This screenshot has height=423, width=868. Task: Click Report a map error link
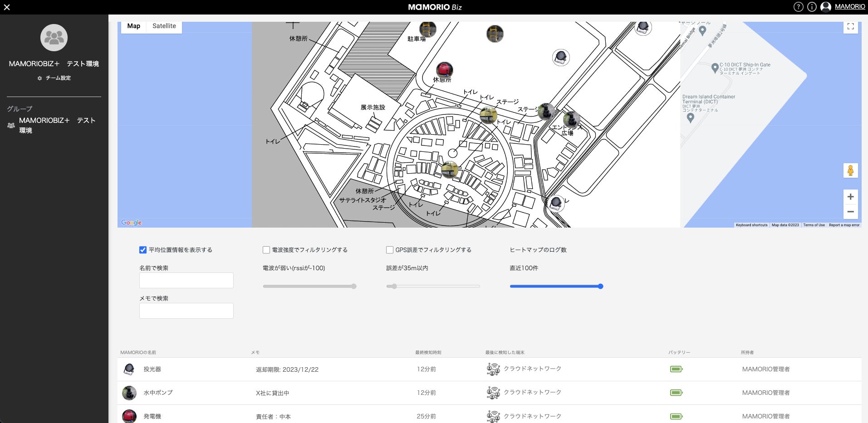[844, 225]
